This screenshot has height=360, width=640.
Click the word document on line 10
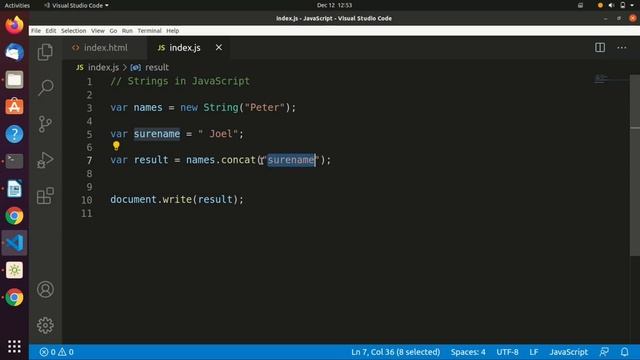[133, 200]
